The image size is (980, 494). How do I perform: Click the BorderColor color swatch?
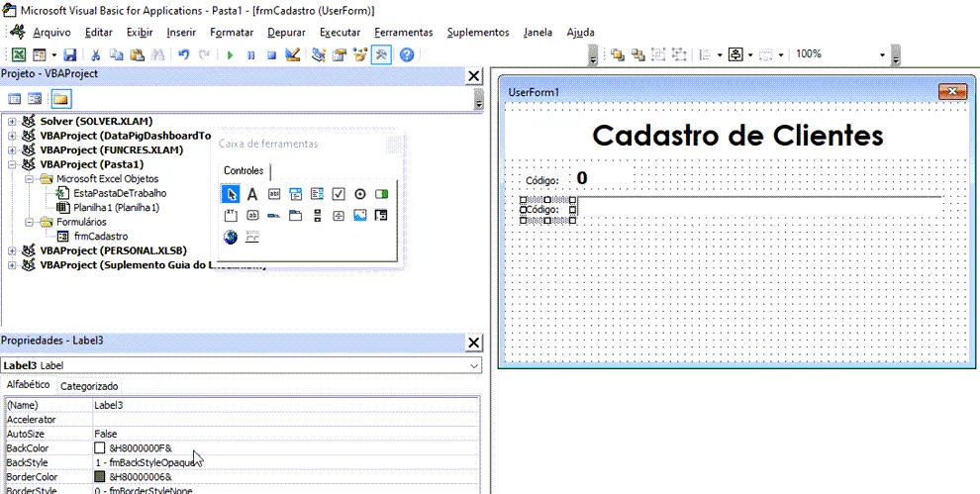pyautogui.click(x=99, y=477)
